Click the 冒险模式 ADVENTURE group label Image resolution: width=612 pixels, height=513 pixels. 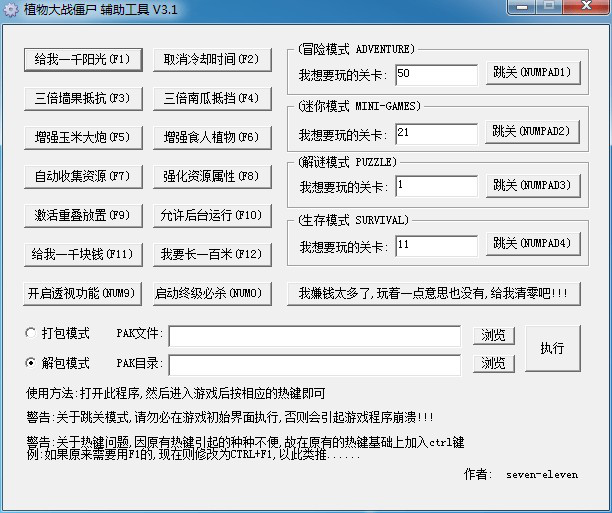pyautogui.click(x=356, y=49)
